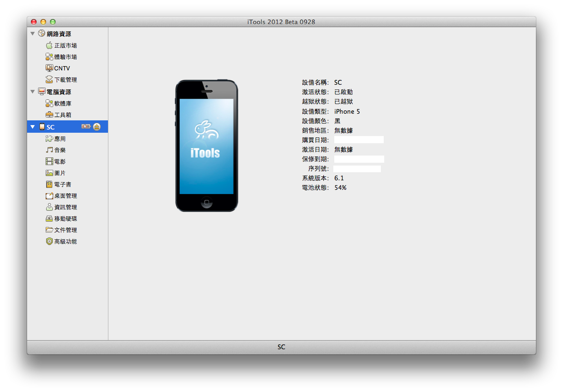The height and width of the screenshot is (392, 563).
Task: Click the iPhone device preview image
Action: 206,146
